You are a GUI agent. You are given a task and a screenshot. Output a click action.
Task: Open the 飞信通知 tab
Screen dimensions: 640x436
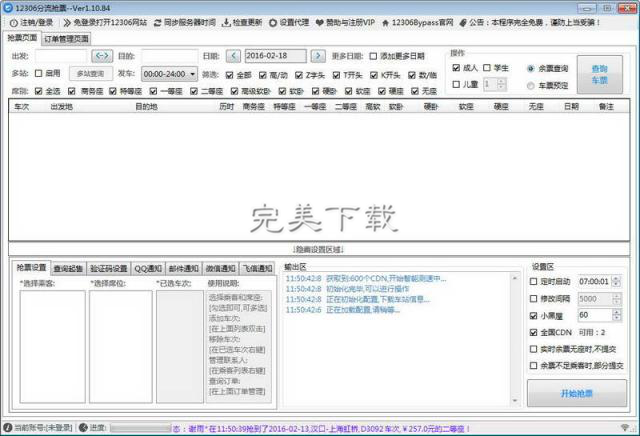(x=258, y=268)
